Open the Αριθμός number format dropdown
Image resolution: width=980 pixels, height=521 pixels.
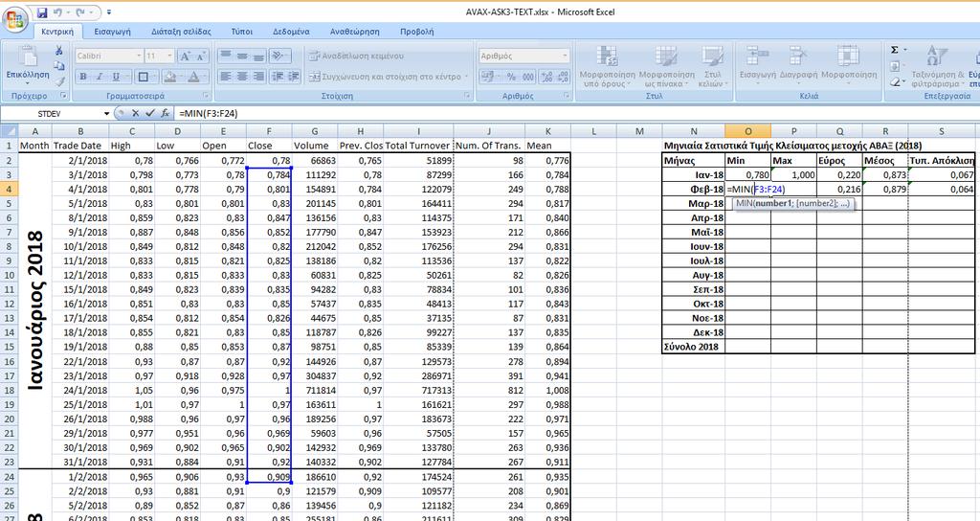coord(565,57)
